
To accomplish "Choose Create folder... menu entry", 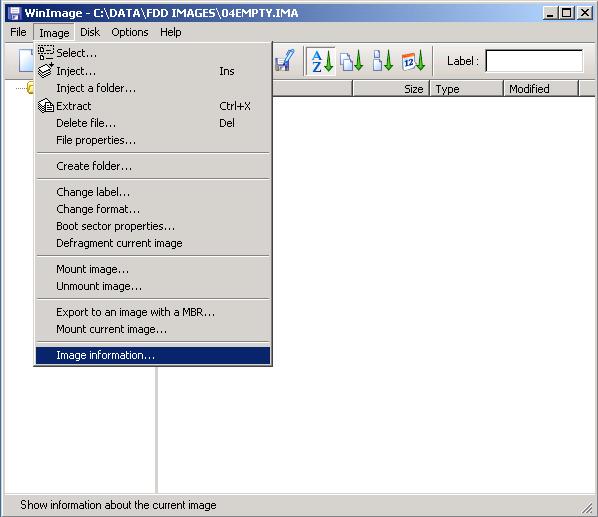I will point(153,166).
